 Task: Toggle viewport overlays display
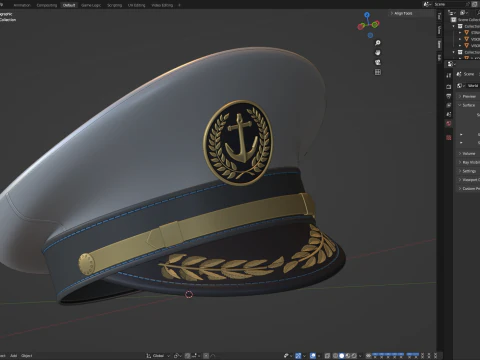click(313, 355)
